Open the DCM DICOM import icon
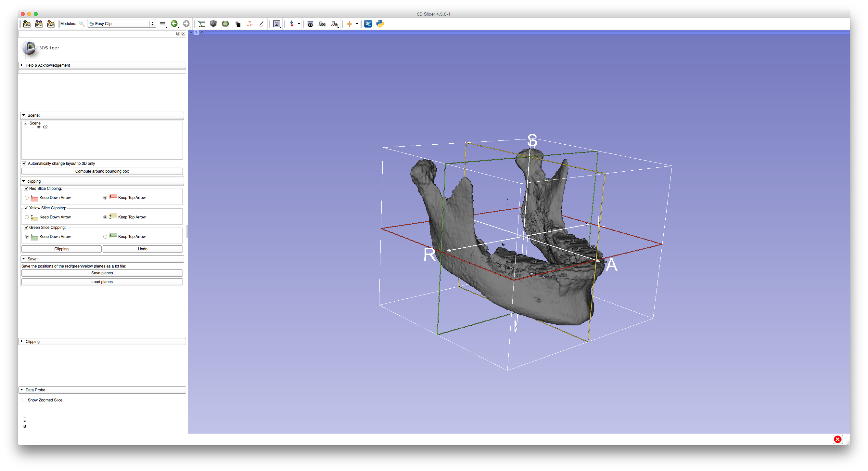 39,24
